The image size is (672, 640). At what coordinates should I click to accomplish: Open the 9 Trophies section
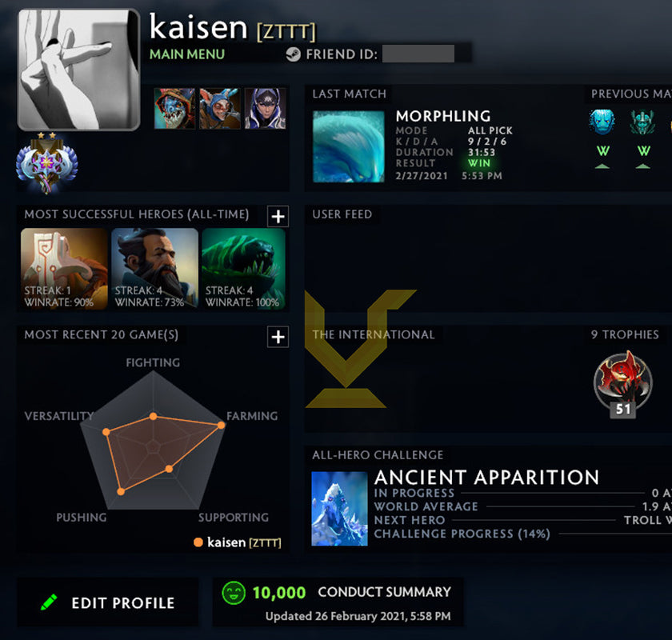point(625,334)
